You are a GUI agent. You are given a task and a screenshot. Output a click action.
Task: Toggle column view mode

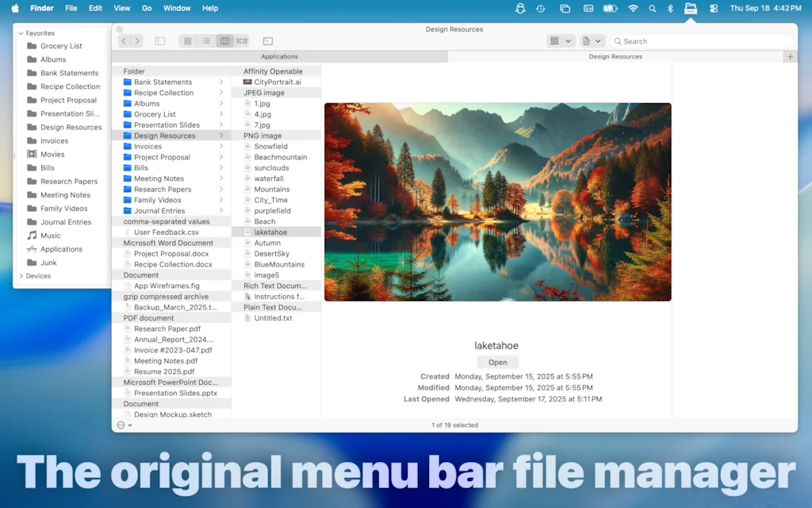click(225, 40)
